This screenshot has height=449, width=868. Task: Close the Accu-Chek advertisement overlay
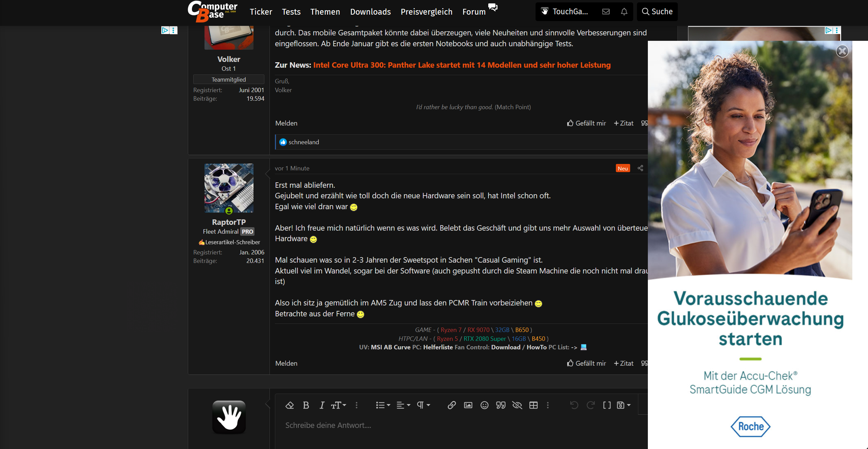click(x=842, y=51)
